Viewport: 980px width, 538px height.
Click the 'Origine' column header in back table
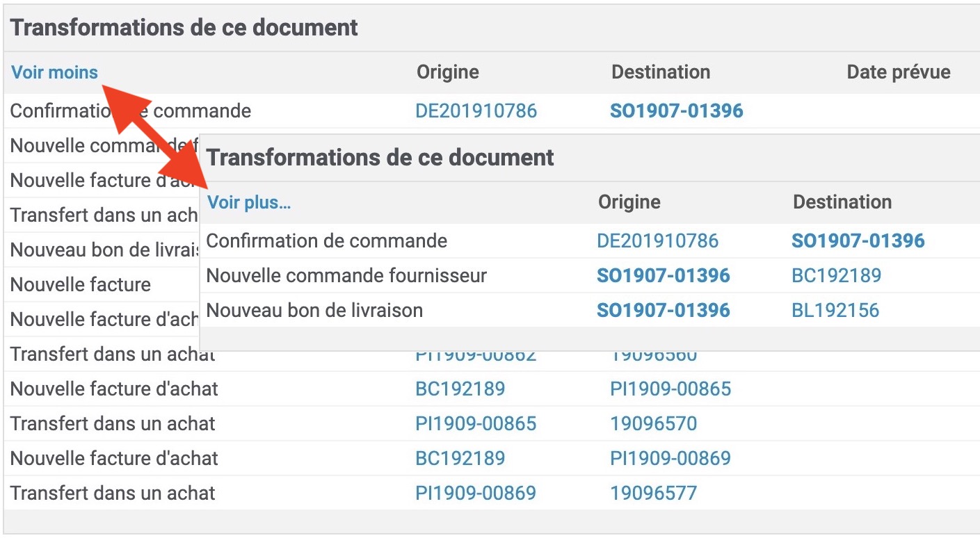coord(447,72)
